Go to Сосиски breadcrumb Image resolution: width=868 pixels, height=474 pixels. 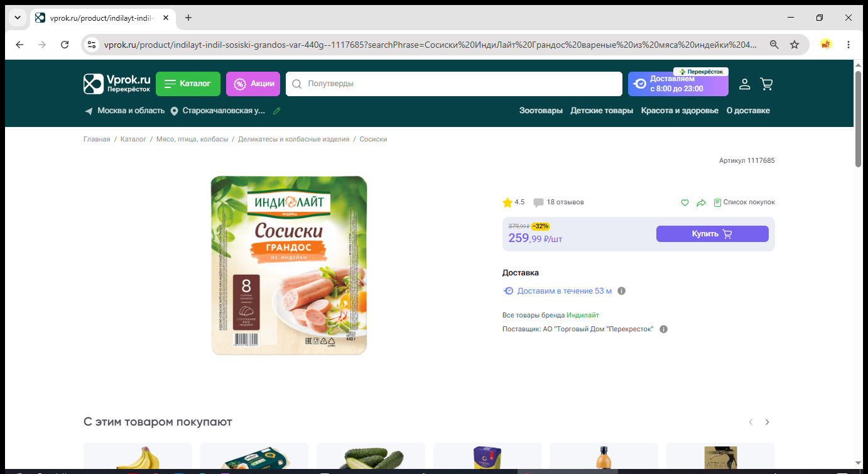tap(373, 139)
